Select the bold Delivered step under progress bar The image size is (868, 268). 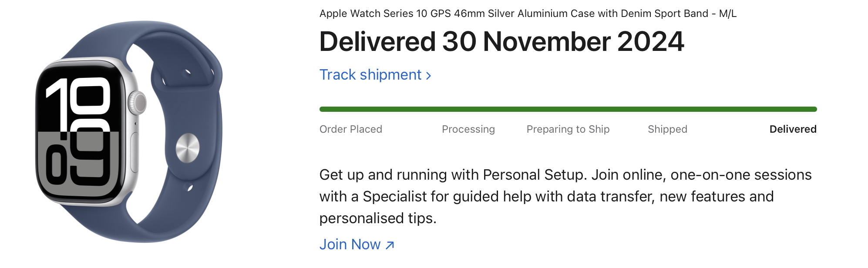click(x=793, y=129)
